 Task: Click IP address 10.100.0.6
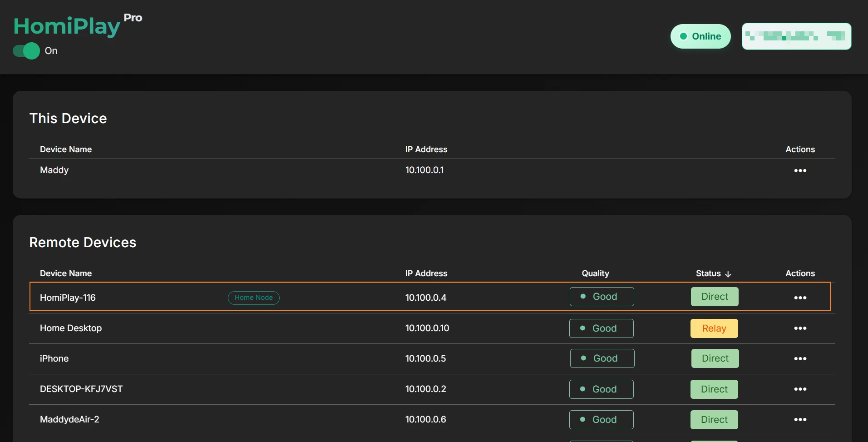[x=425, y=419]
